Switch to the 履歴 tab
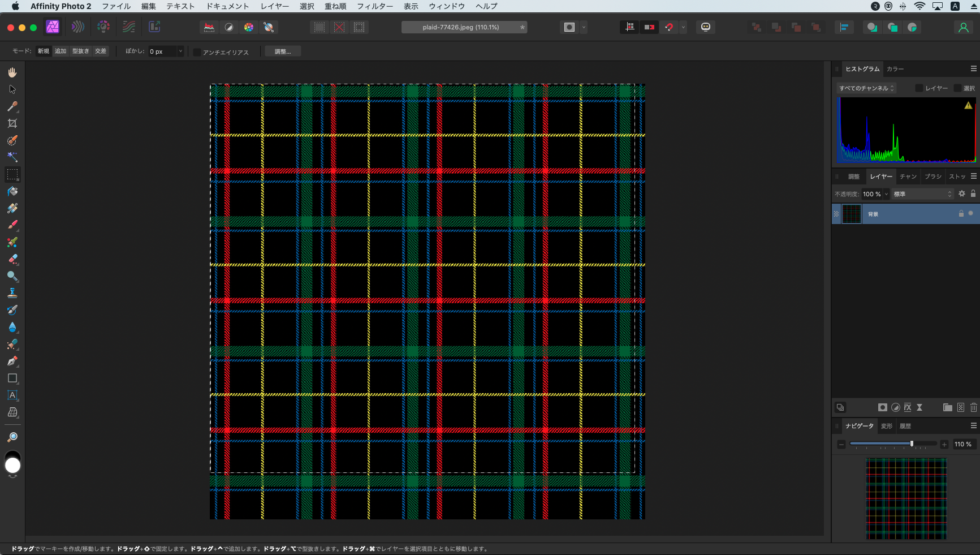Screen dimensions: 980x555 coord(905,426)
